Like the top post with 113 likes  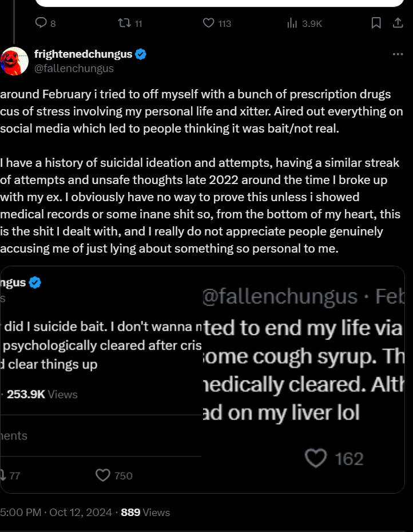[x=209, y=23]
